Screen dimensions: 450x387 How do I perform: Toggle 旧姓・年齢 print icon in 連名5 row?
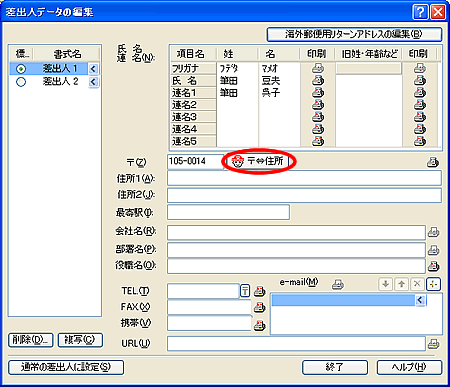[420, 141]
